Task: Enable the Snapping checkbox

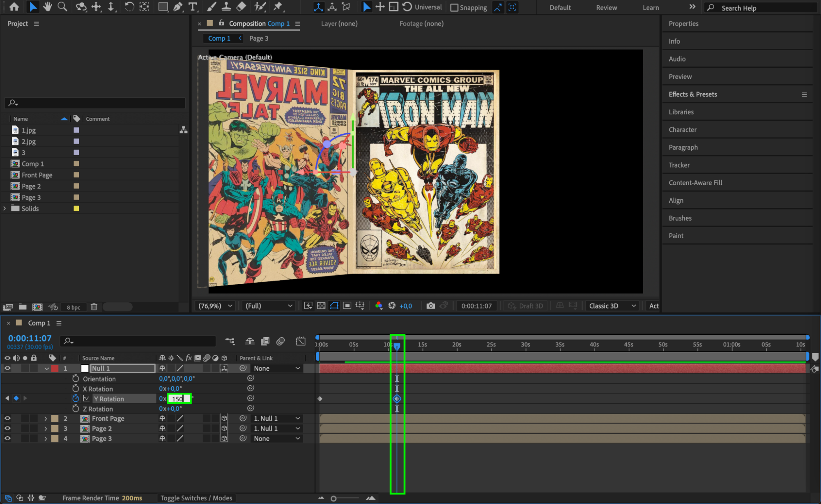Action: click(454, 7)
